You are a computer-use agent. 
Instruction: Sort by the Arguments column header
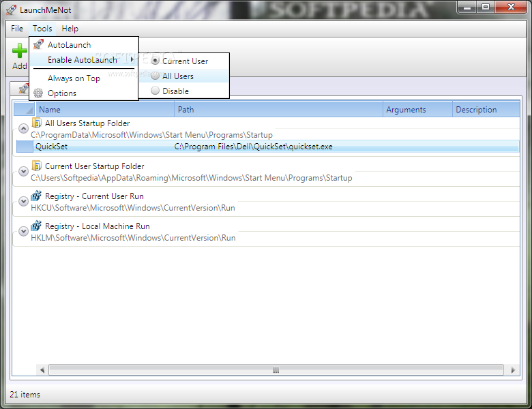point(417,110)
